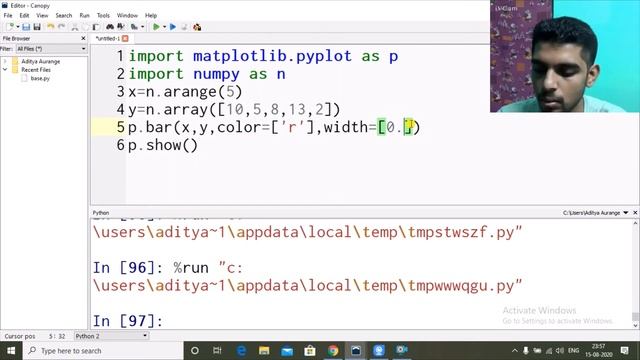Open the Run menu
Screen dimensions: 640x360
[x=84, y=16]
